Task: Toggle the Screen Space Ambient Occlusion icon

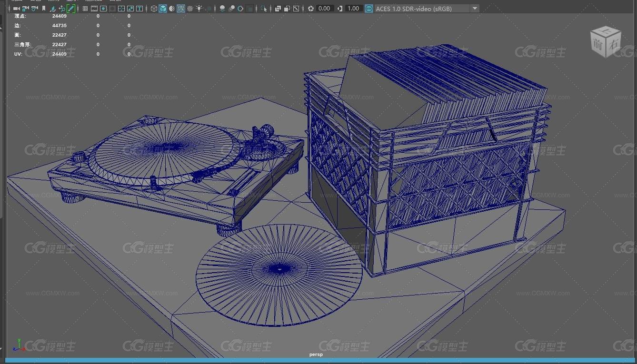Action: [222, 9]
